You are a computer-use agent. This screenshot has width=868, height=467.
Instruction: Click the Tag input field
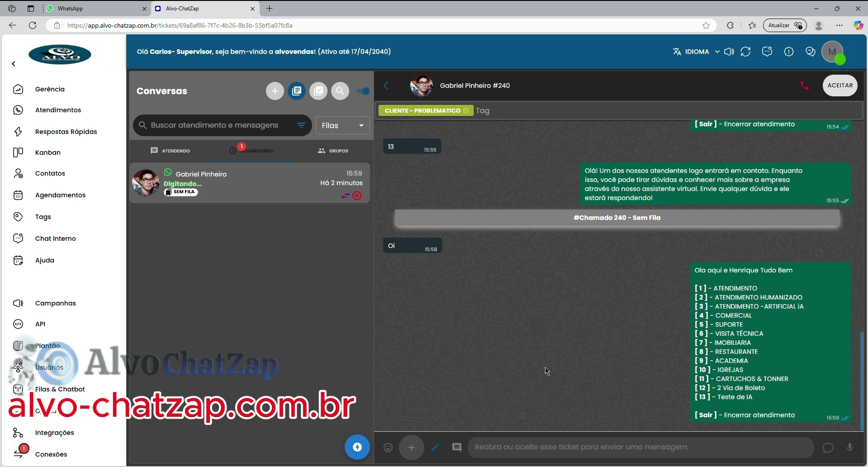pyautogui.click(x=668, y=110)
